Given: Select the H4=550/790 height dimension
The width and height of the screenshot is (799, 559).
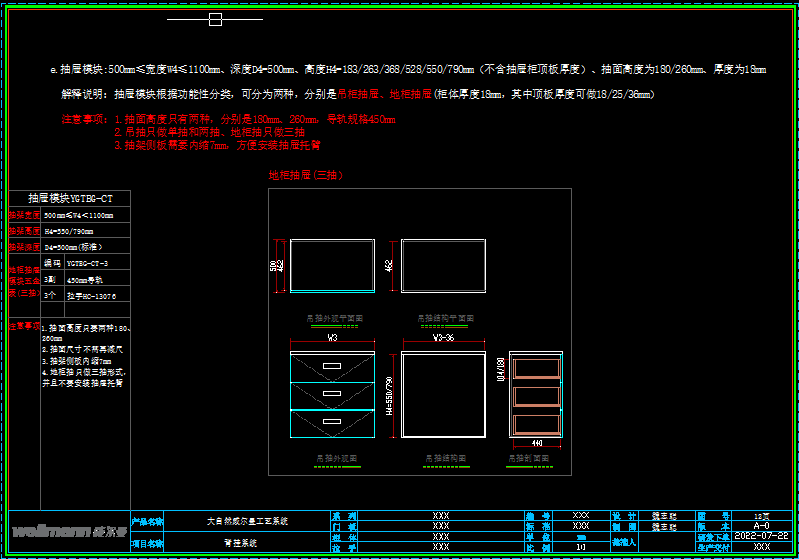Looking at the screenshot, I should [389, 396].
